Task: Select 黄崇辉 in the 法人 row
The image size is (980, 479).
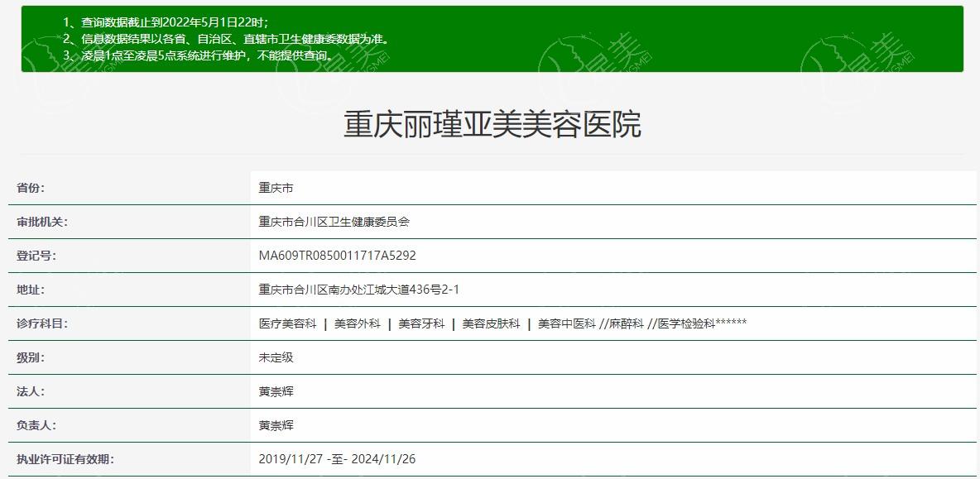Action: click(276, 391)
